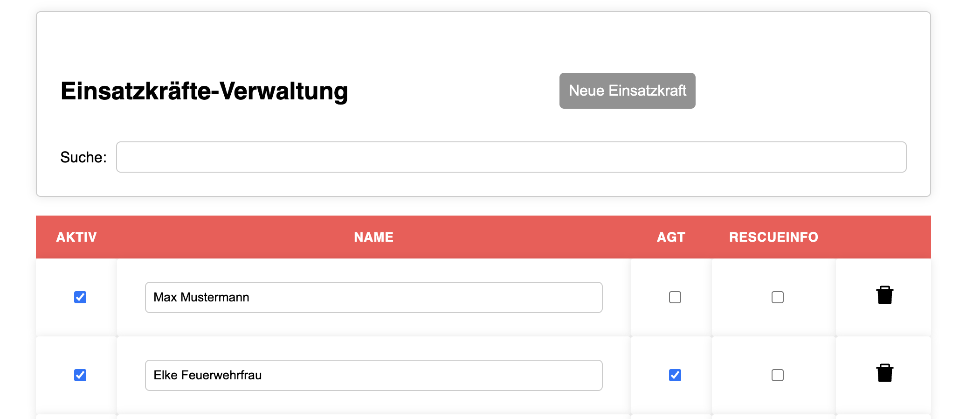Image resolution: width=980 pixels, height=419 pixels.
Task: Select the Elke Feuerwehrfrau name input
Action: click(373, 375)
